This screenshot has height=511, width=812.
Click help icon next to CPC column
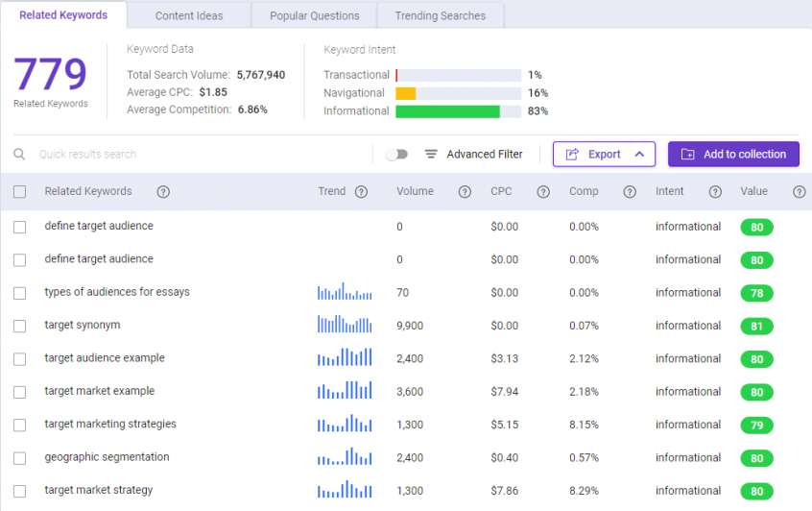542,192
